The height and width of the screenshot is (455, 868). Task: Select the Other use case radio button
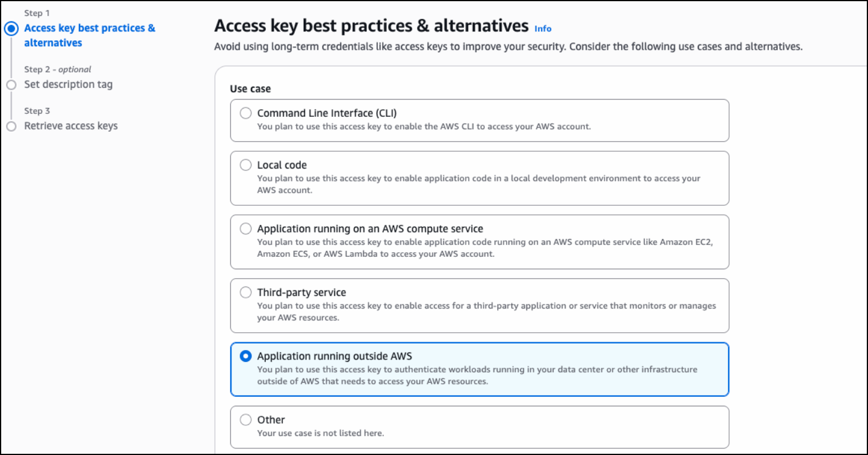click(x=246, y=420)
